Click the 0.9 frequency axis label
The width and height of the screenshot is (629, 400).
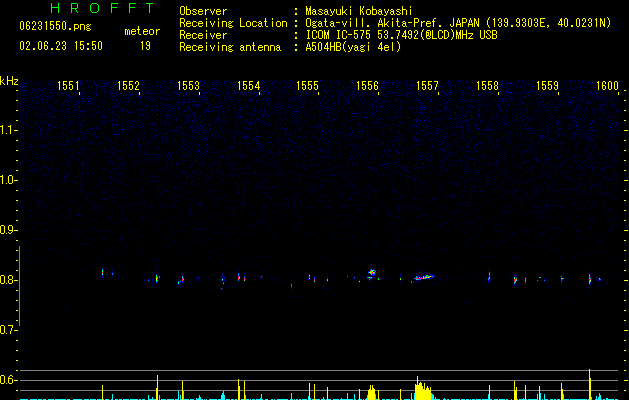point(7,230)
